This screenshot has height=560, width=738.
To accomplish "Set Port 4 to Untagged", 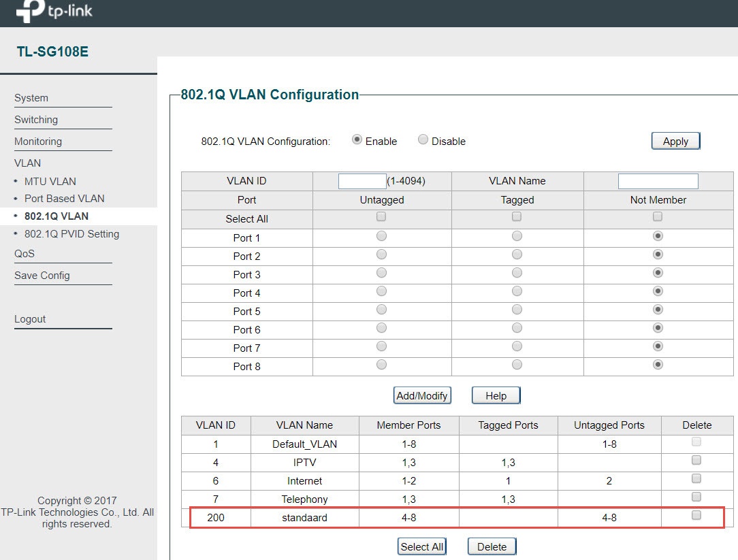I will (382, 291).
